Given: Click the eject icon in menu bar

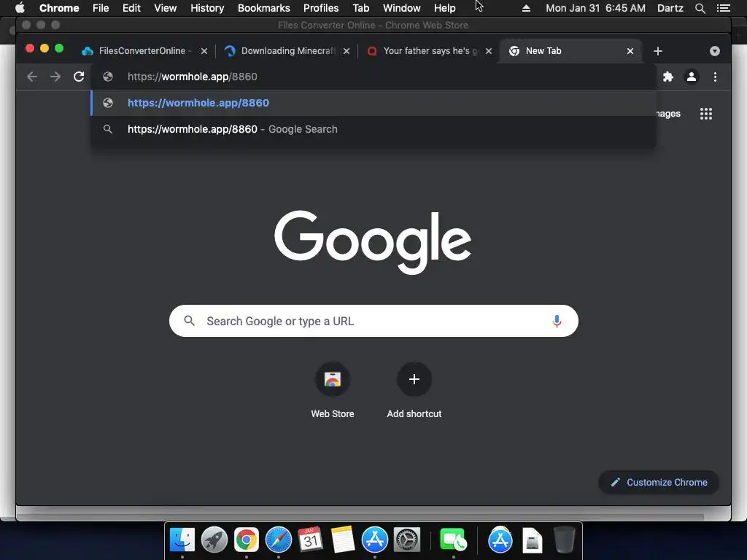Looking at the screenshot, I should (527, 8).
